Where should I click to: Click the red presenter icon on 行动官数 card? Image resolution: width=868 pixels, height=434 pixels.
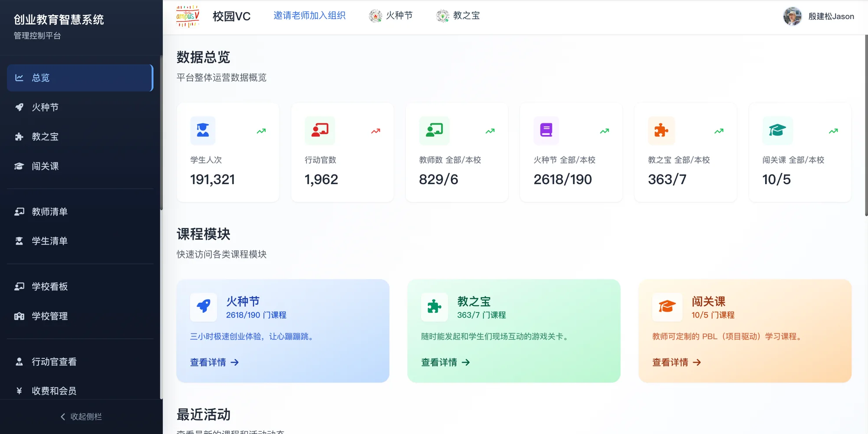tap(320, 130)
